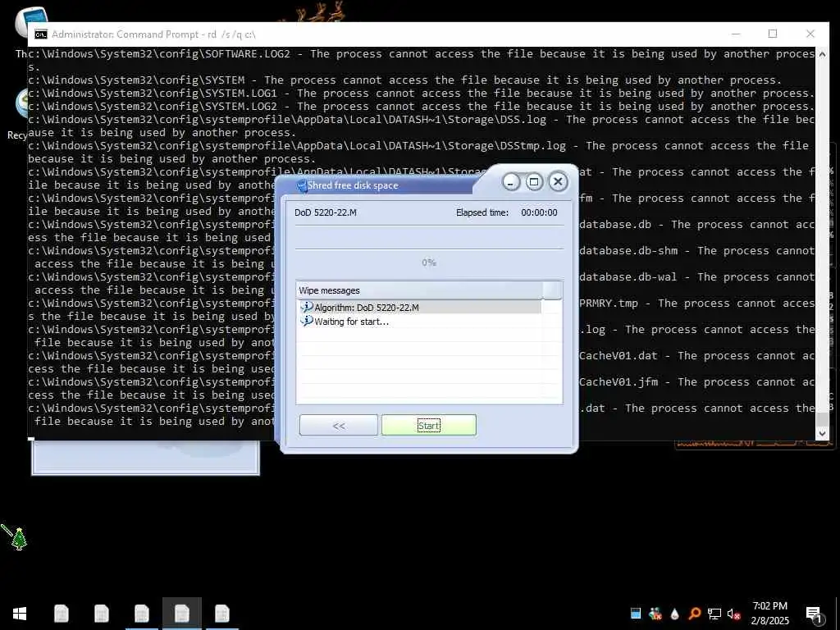840x630 pixels.
Task: Click the SOFTWARE.LOG2 error line in Command Prompt
Action: point(422,61)
